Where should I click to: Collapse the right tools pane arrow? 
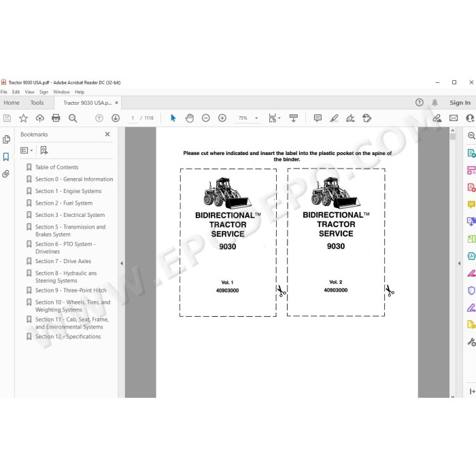(x=459, y=263)
